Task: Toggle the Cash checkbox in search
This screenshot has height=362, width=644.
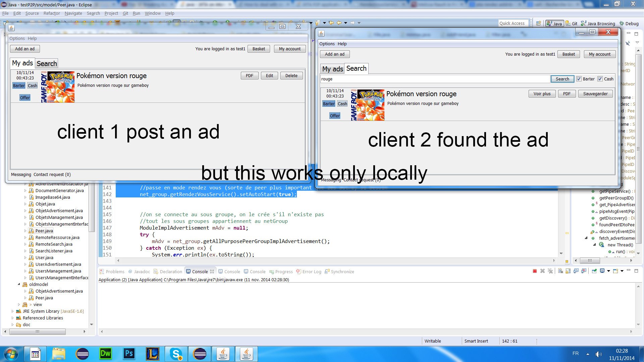Action: point(600,79)
